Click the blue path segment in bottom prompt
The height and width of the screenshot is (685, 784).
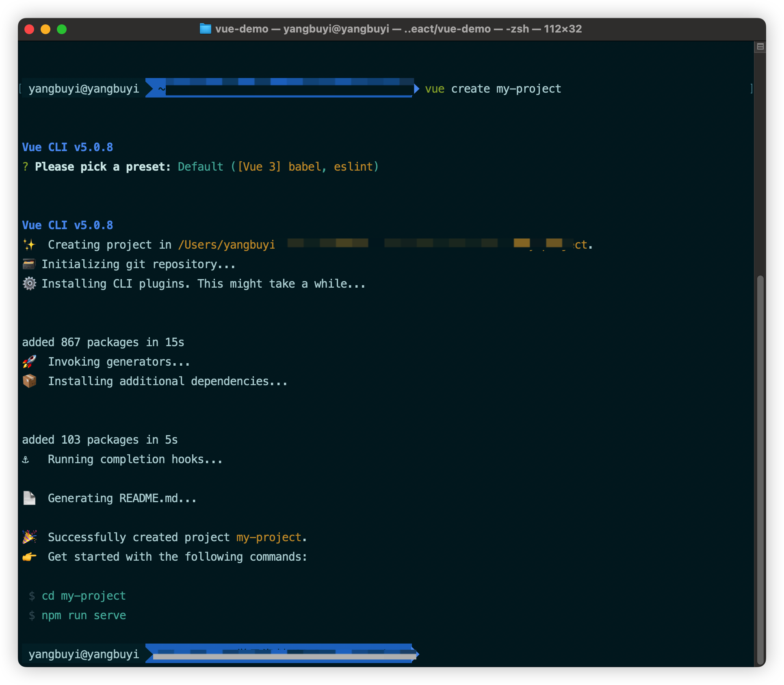point(282,653)
